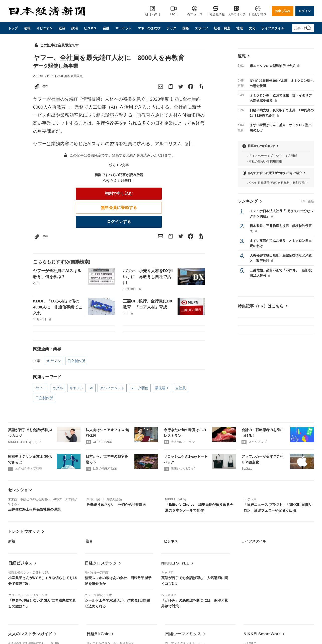
Task: Select スポーツ in navigation bar
Action: (201, 28)
